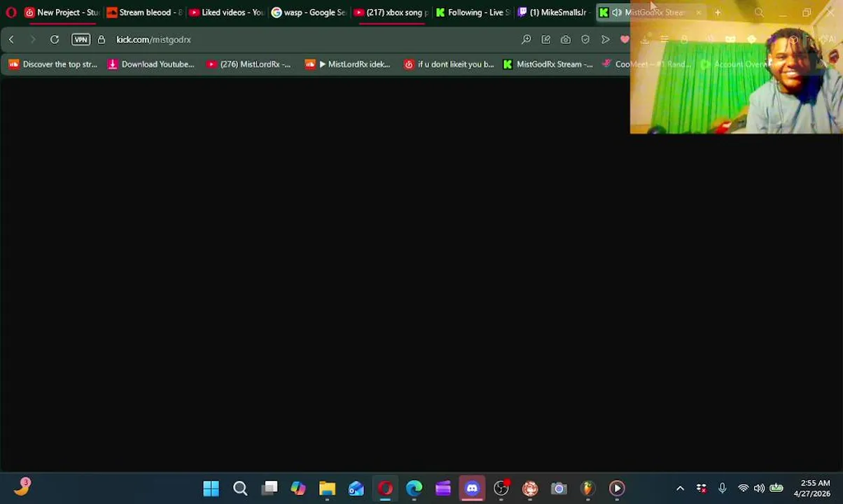This screenshot has height=504, width=843.
Task: Take a snapshot with the camera icon
Action: click(x=566, y=40)
